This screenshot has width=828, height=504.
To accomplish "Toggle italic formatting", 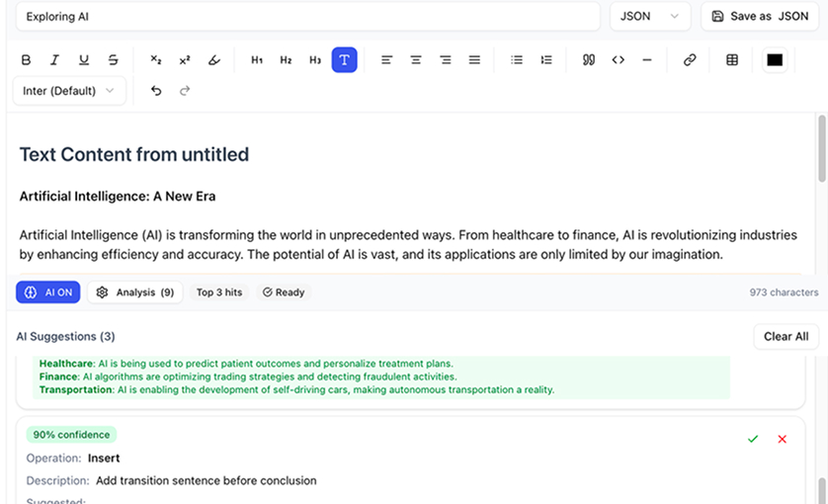I will [x=55, y=60].
